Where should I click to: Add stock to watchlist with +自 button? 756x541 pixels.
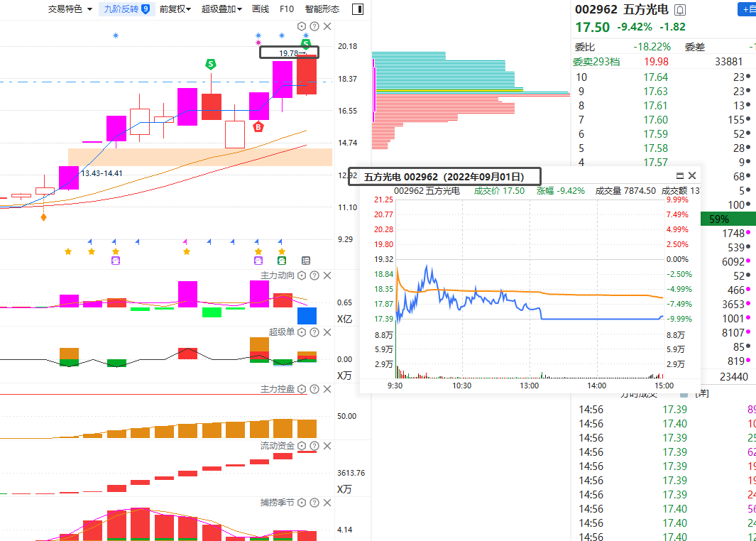[x=747, y=9]
